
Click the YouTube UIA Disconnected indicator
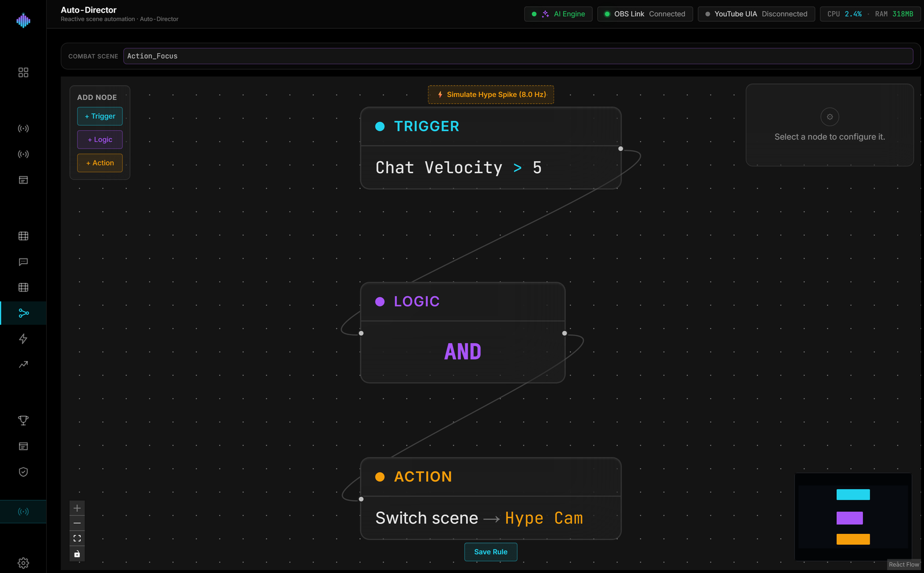[757, 14]
